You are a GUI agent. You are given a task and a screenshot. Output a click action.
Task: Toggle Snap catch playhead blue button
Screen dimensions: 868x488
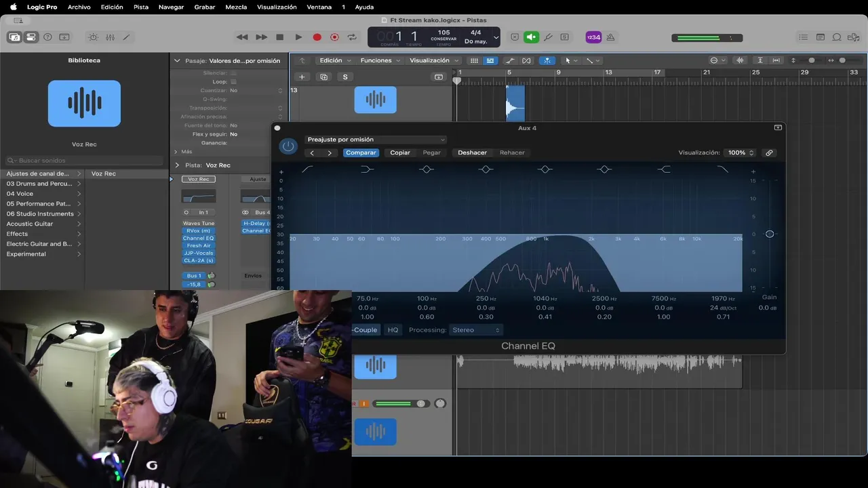point(547,60)
